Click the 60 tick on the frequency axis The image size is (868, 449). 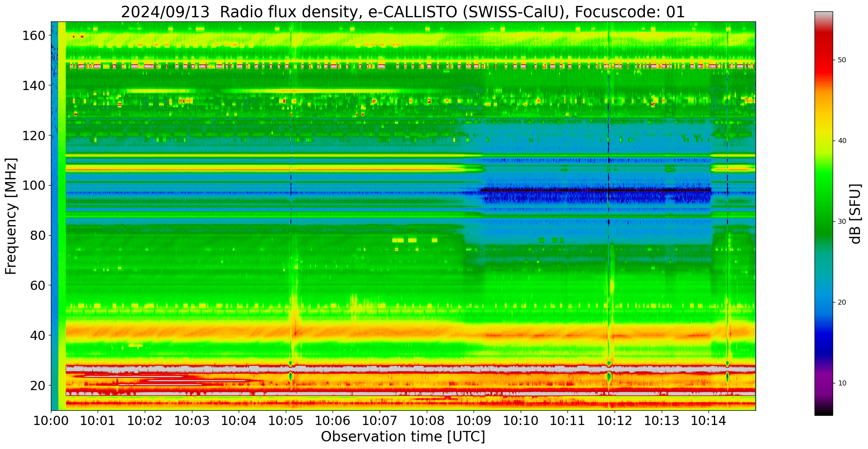pos(37,285)
